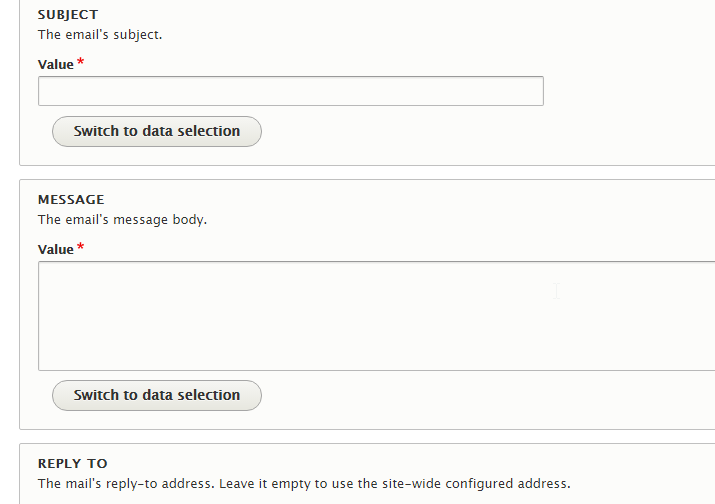Image resolution: width=715 pixels, height=504 pixels.
Task: Switch Message to data selection
Action: pyautogui.click(x=157, y=395)
